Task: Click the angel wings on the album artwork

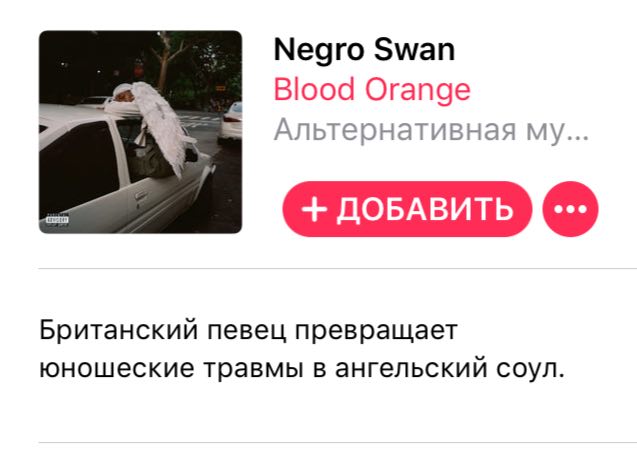Action: pos(162,124)
